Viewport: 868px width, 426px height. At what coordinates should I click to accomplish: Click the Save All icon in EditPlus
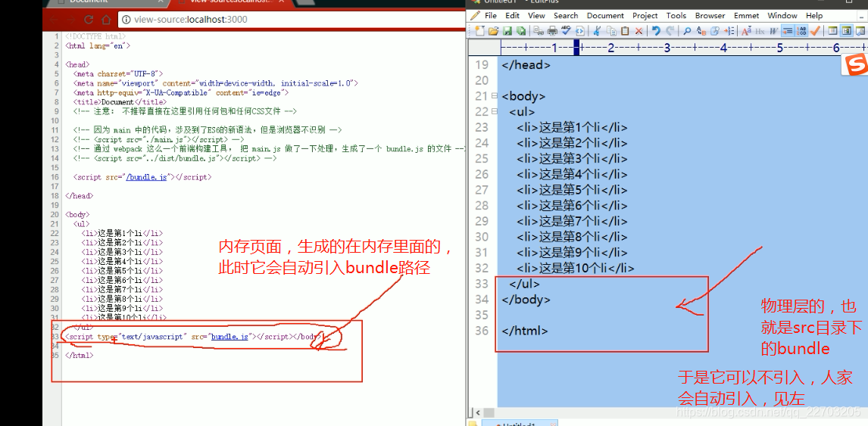(521, 31)
